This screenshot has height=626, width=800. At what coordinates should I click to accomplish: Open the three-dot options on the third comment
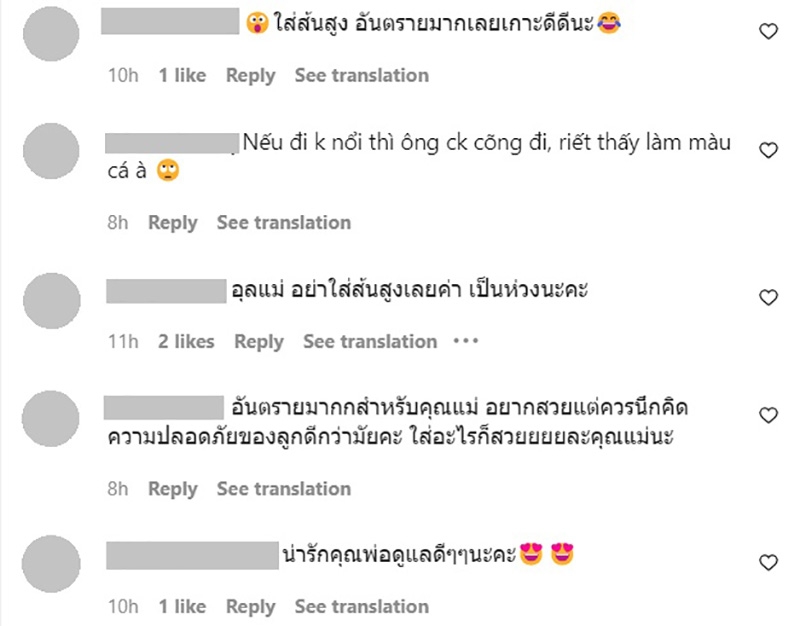point(464,342)
